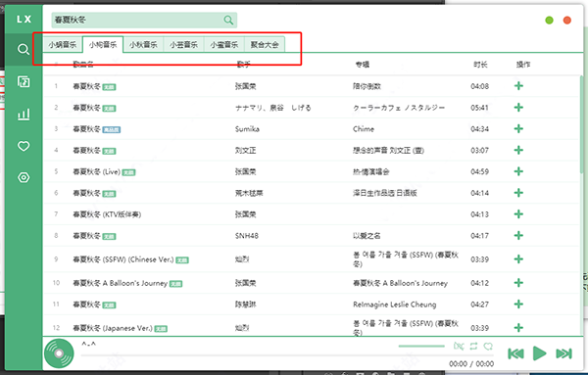The width and height of the screenshot is (588, 375).
Task: Select the duration 05:41
Action: [x=479, y=108]
